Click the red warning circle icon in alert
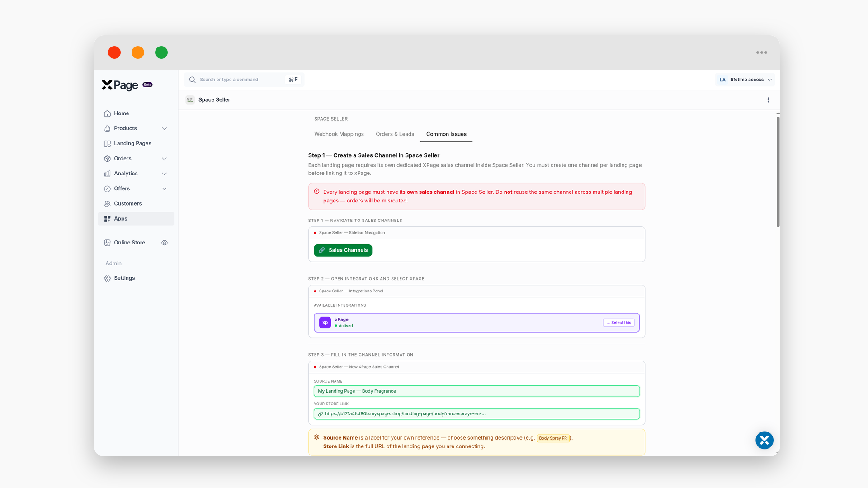The image size is (868, 488). [316, 192]
